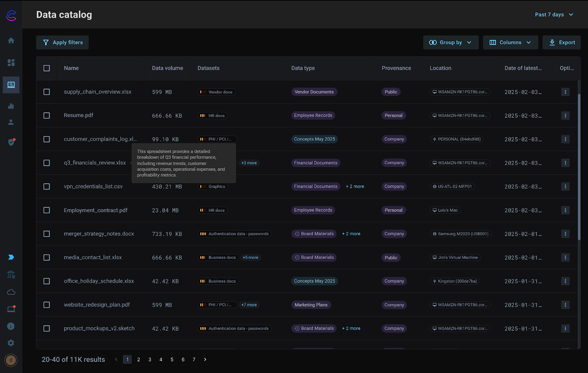Open options menu for supply_chain_overview.xlsx
This screenshot has width=588, height=373.
(565, 92)
